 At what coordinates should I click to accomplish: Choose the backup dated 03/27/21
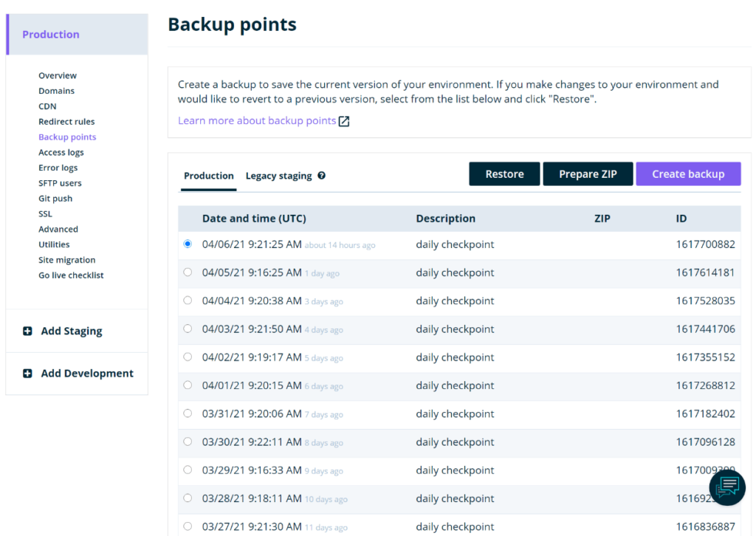coord(187,526)
